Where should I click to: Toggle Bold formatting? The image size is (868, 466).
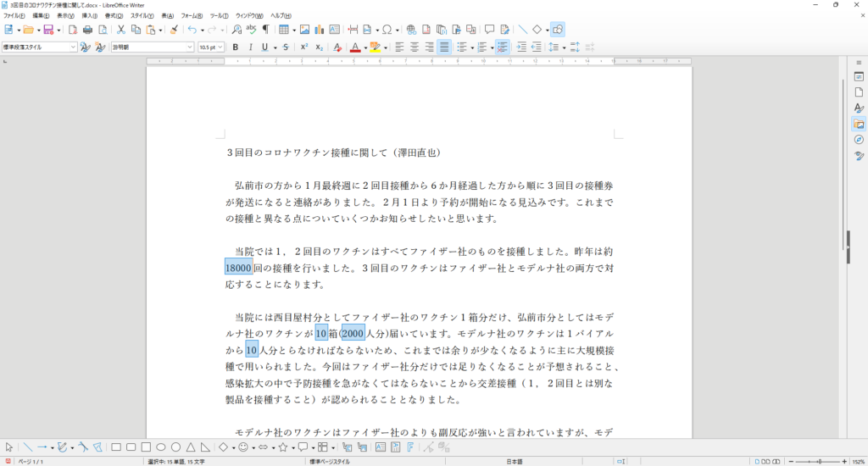(x=236, y=47)
